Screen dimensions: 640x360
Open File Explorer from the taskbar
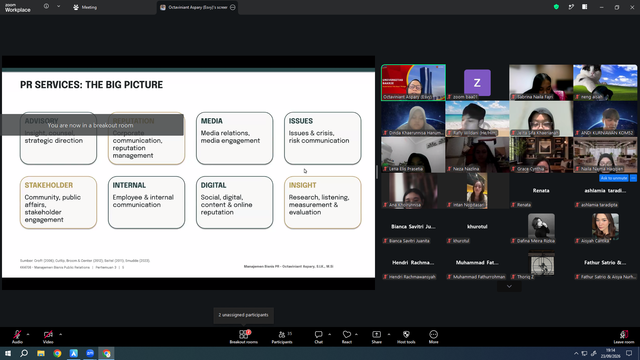tap(41, 353)
